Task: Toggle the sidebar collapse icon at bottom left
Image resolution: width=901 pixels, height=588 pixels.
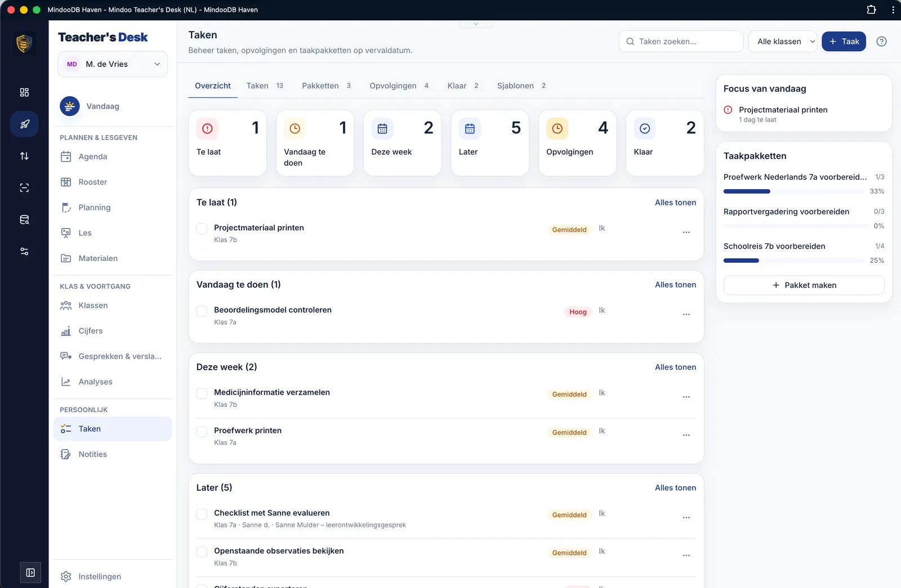Action: [30, 572]
